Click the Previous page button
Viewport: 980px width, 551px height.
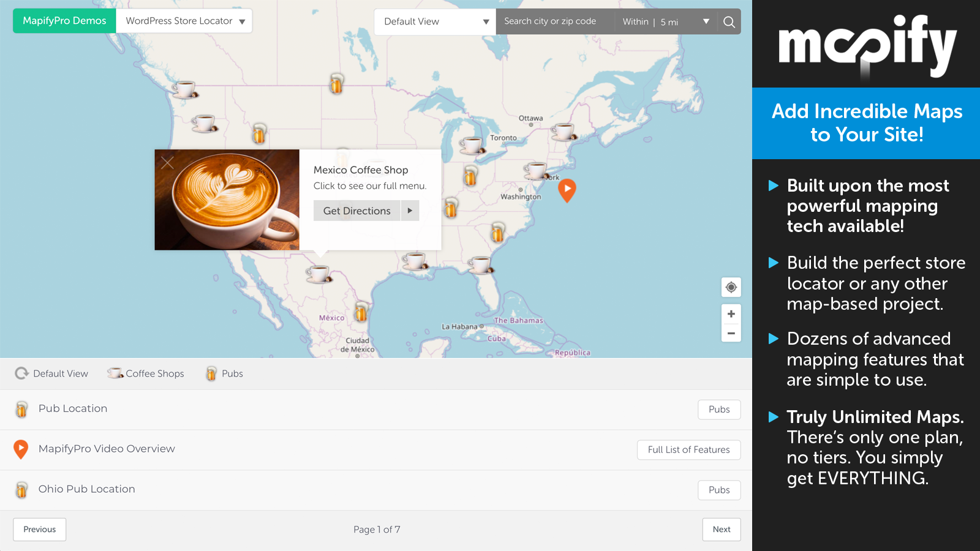coord(40,530)
